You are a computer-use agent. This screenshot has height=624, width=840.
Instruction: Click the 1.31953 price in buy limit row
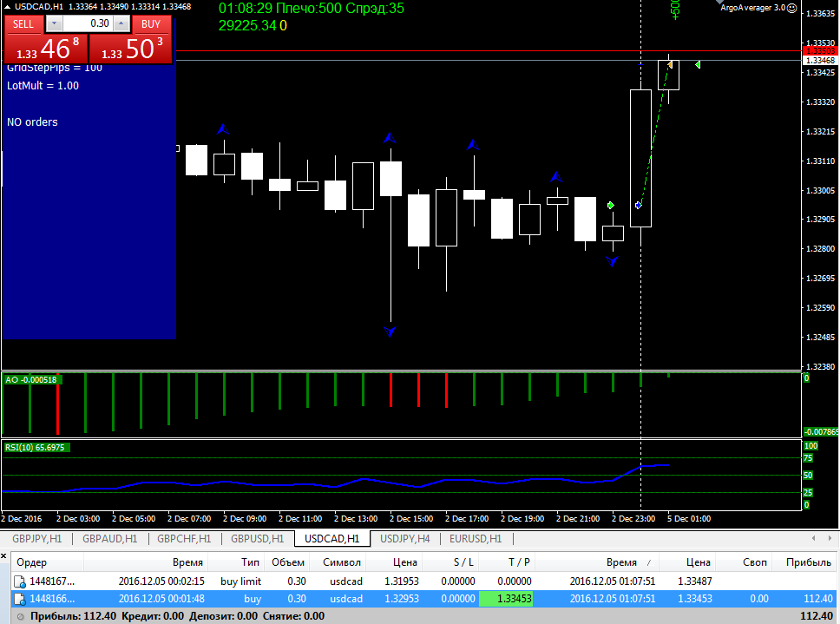click(401, 581)
